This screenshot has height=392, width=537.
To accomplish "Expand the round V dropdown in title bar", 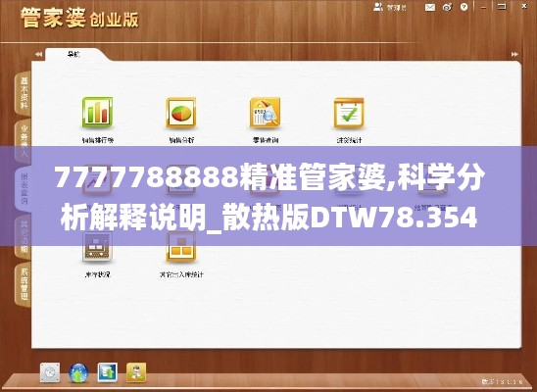I will tap(464, 7).
